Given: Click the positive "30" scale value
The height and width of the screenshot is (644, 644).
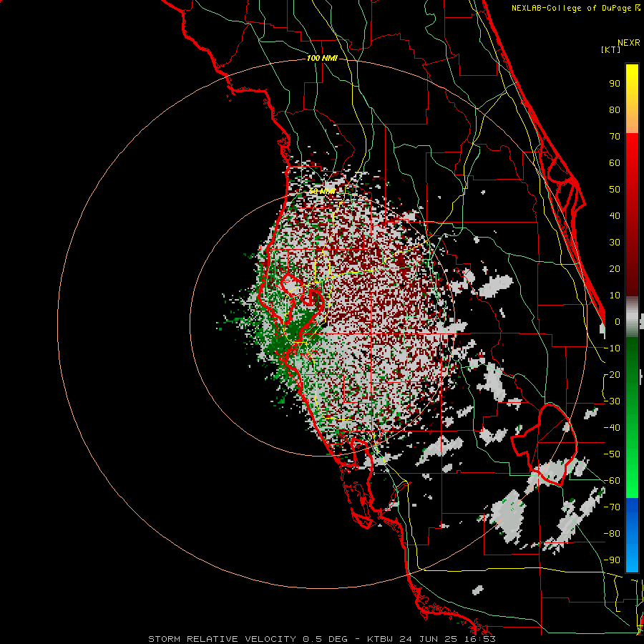Looking at the screenshot, I should click(x=615, y=243).
